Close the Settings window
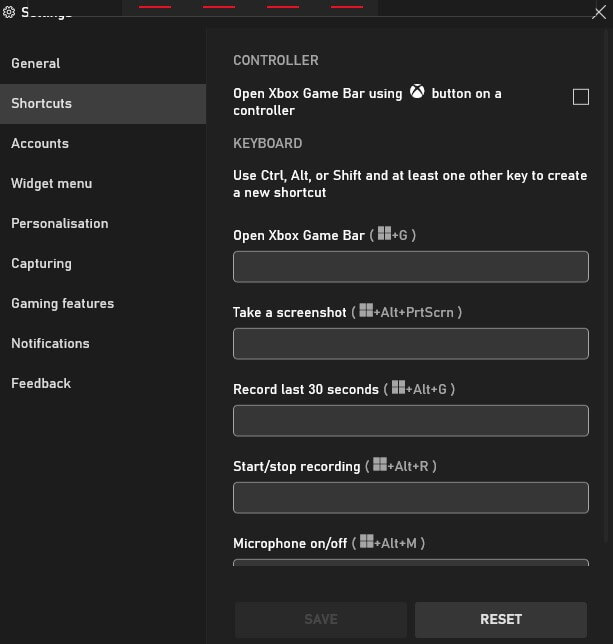Image resolution: width=613 pixels, height=644 pixels. (x=599, y=12)
